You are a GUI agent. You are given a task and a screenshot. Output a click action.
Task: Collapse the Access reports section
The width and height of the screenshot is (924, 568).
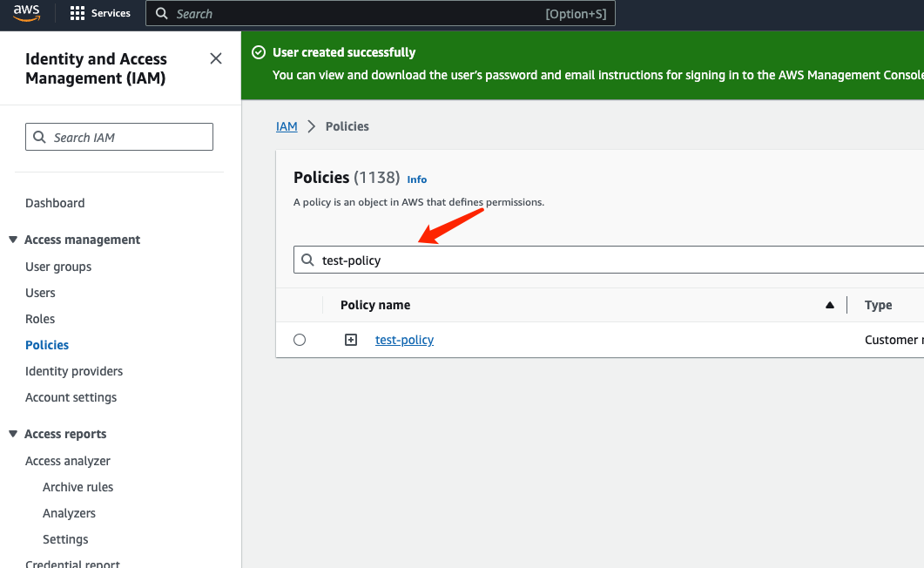pos(13,434)
